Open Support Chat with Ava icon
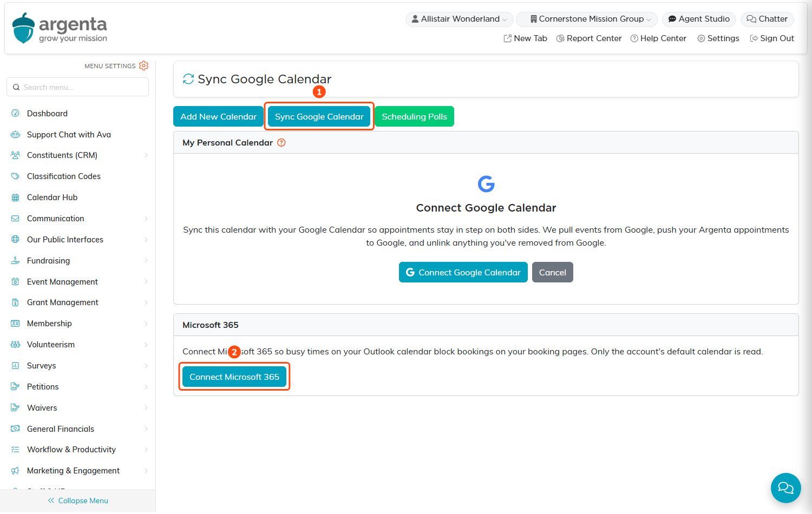812x514 pixels. coord(15,135)
